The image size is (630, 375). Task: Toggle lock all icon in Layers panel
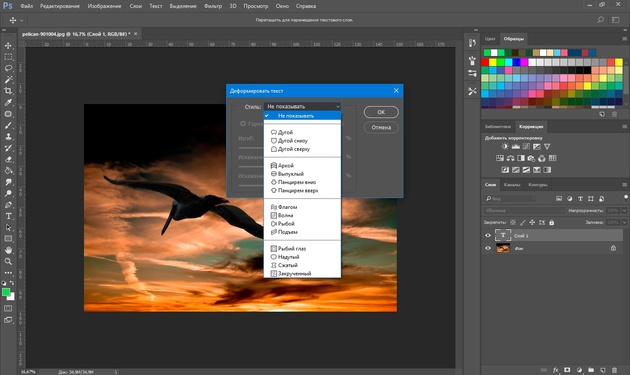click(552, 222)
